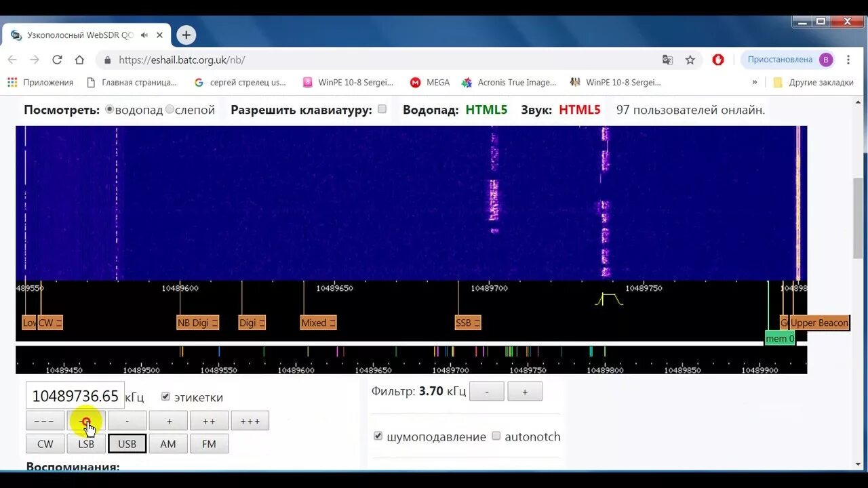Click the single minus frequency button

127,421
